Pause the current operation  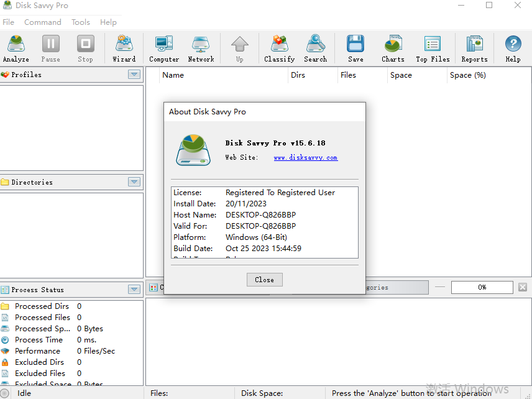[50, 48]
